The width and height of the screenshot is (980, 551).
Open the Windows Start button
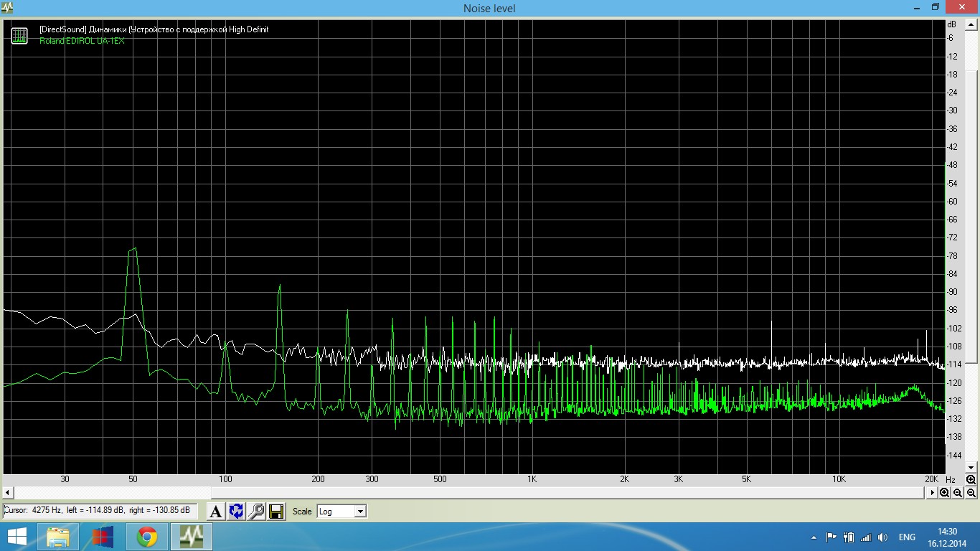point(17,537)
